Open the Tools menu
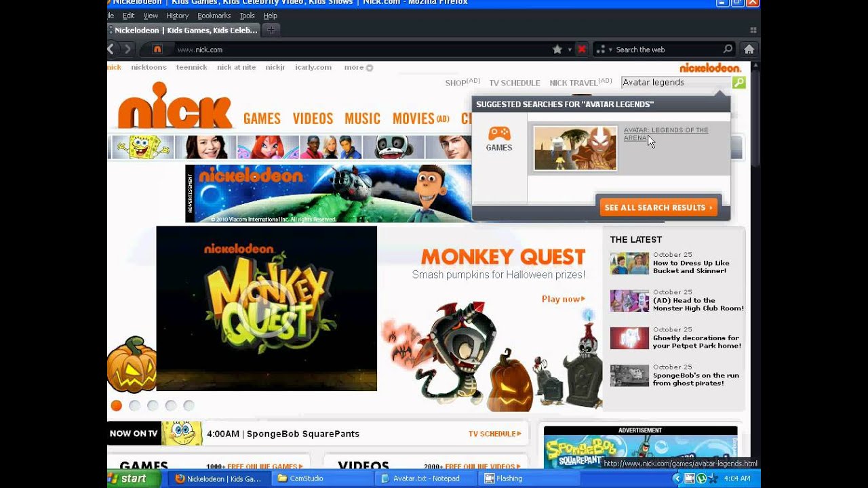 248,16
